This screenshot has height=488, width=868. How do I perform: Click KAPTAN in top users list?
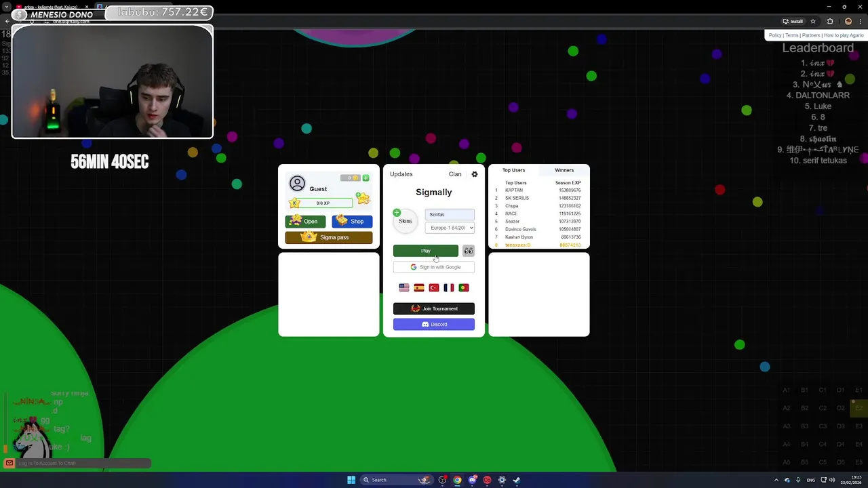[x=513, y=190]
